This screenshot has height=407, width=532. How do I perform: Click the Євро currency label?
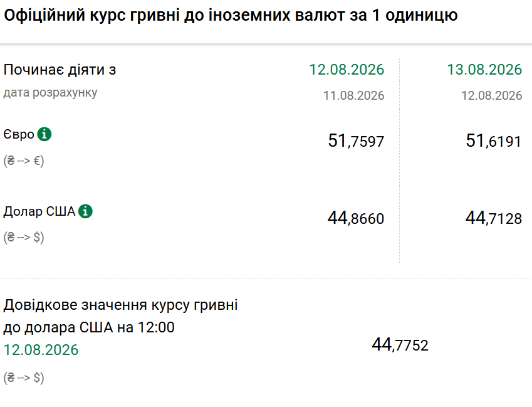click(19, 134)
